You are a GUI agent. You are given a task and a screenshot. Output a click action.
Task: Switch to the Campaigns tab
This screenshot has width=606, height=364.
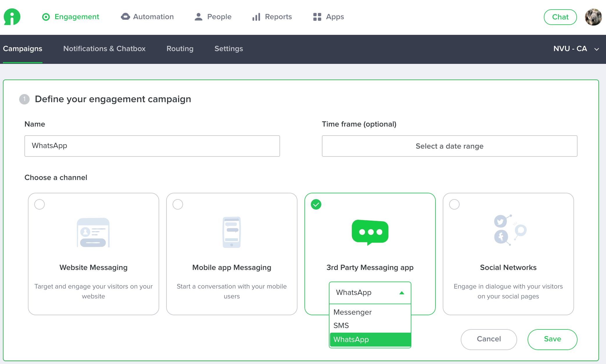point(23,49)
